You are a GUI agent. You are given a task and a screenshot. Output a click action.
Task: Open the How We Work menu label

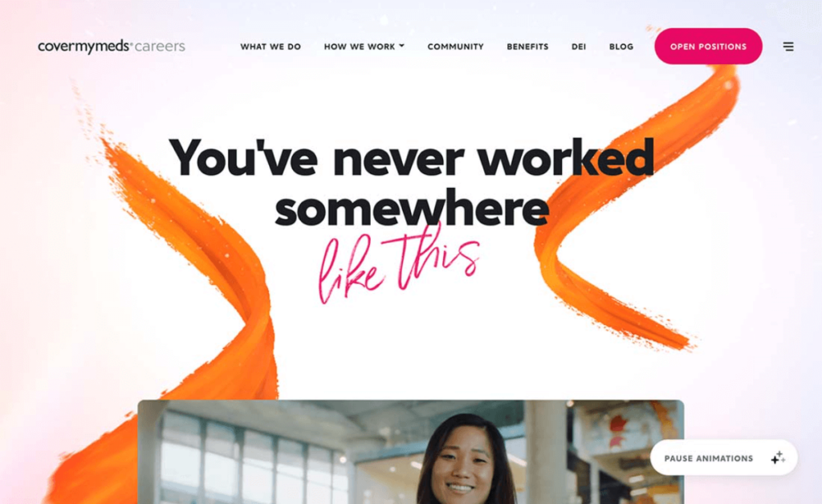point(359,47)
